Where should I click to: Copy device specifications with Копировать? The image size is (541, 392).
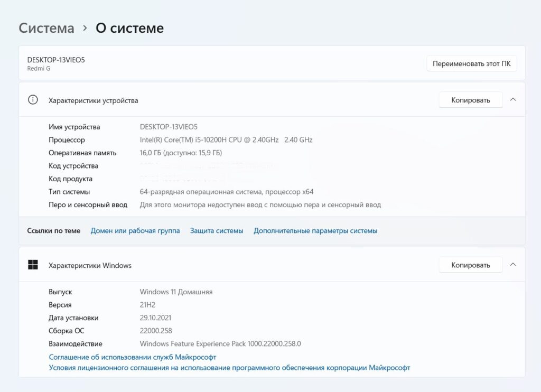click(471, 100)
